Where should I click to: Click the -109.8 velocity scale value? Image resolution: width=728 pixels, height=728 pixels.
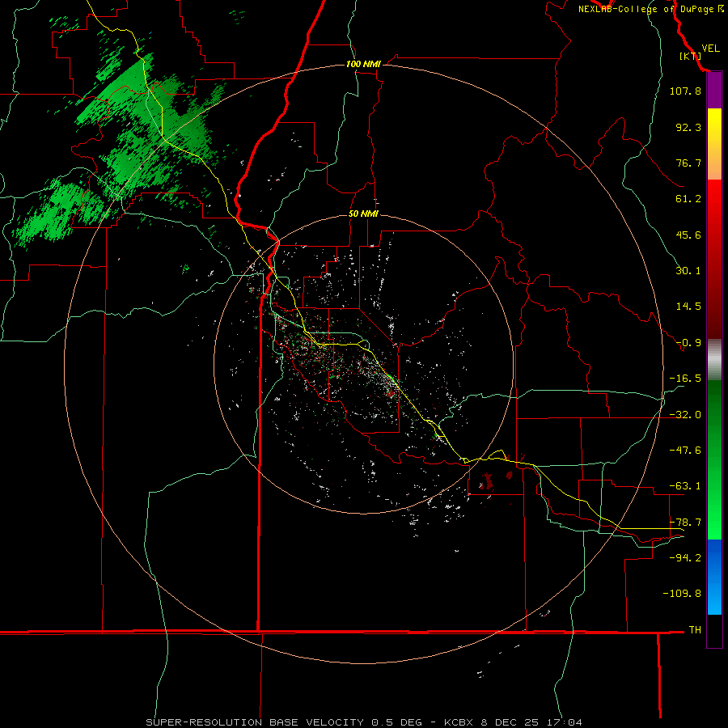[682, 594]
